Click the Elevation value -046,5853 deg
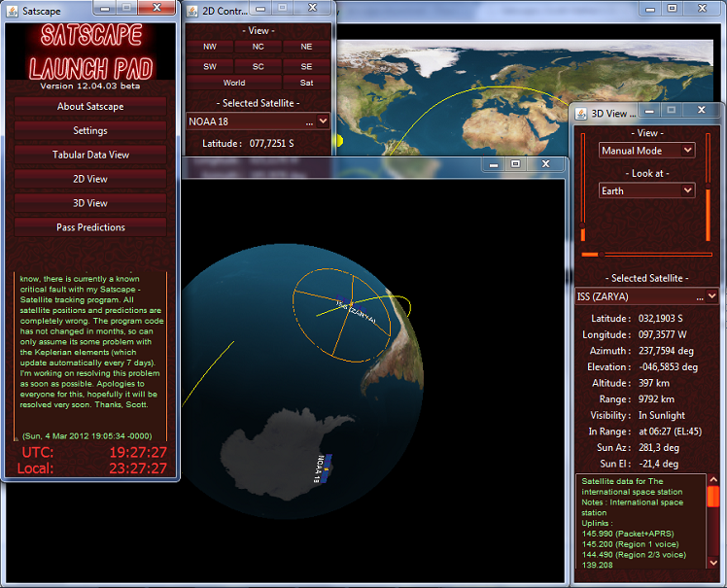Screen dimensions: 727x588 click(x=668, y=366)
